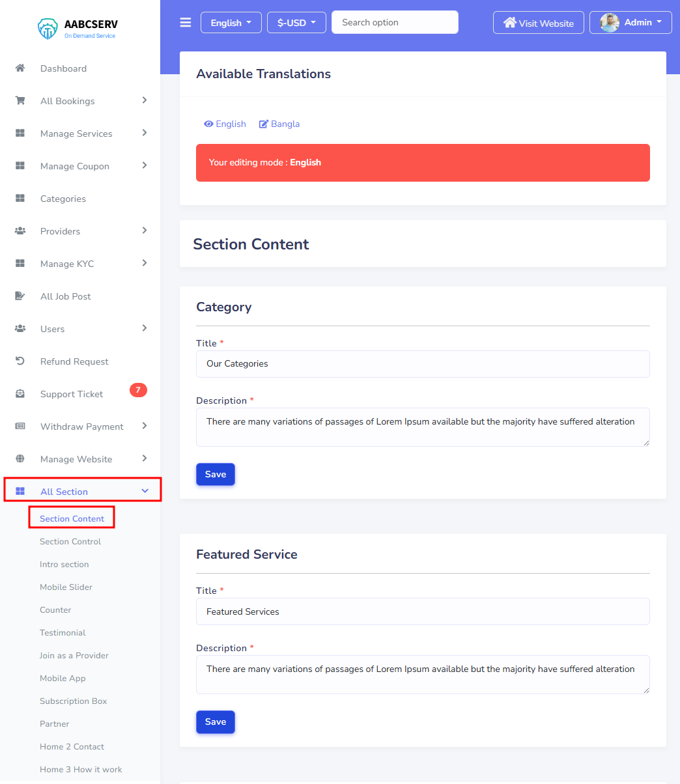Save the Category section

click(216, 474)
